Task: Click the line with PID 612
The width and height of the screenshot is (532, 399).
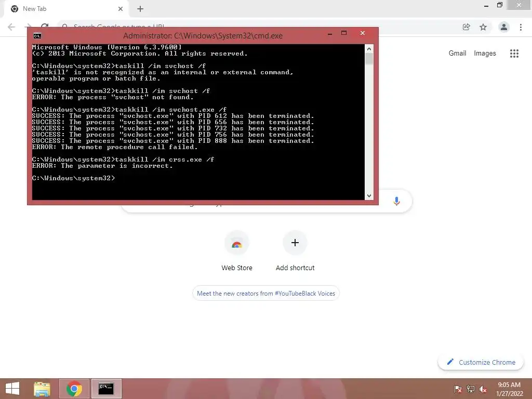Action: (x=173, y=116)
